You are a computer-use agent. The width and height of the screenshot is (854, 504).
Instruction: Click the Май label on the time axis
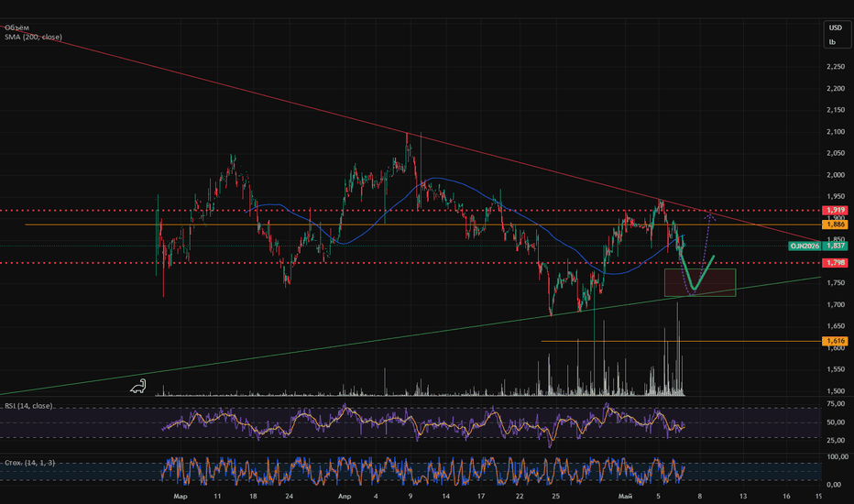tap(625, 497)
